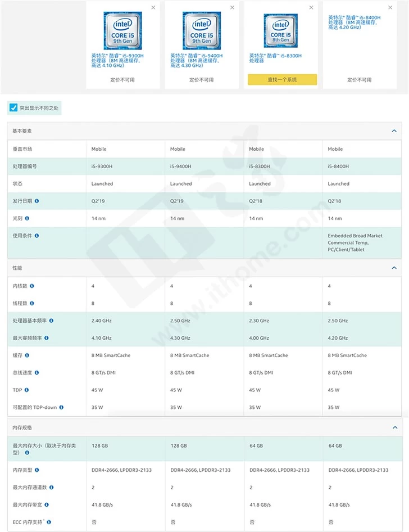Click info icon beside 最大睿频频率
This screenshot has height=532, width=409.
tap(46, 338)
